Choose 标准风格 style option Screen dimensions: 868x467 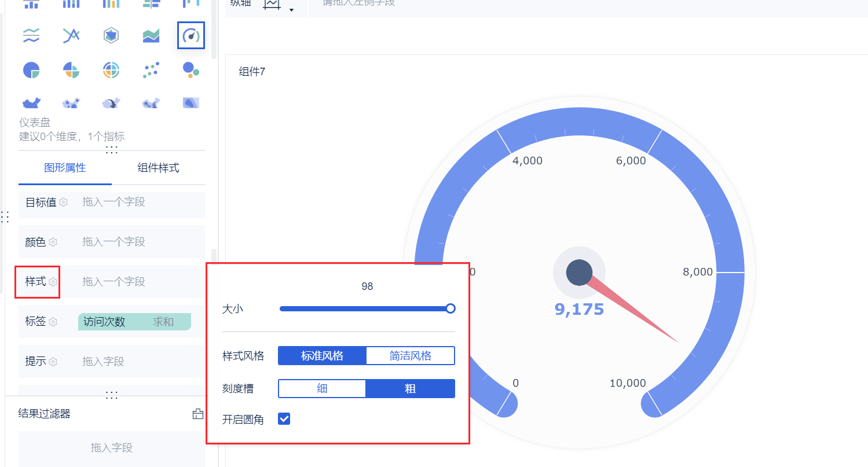[x=322, y=356]
